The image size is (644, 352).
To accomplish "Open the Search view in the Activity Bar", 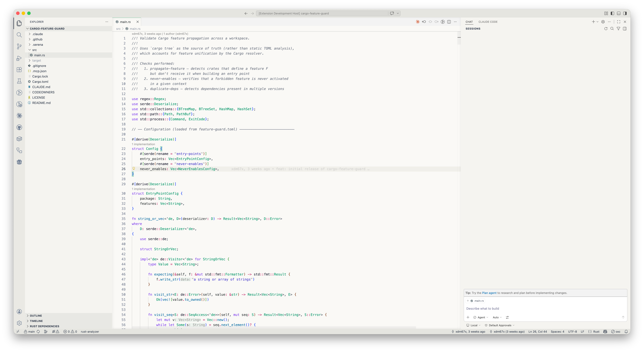I will pyautogui.click(x=19, y=35).
